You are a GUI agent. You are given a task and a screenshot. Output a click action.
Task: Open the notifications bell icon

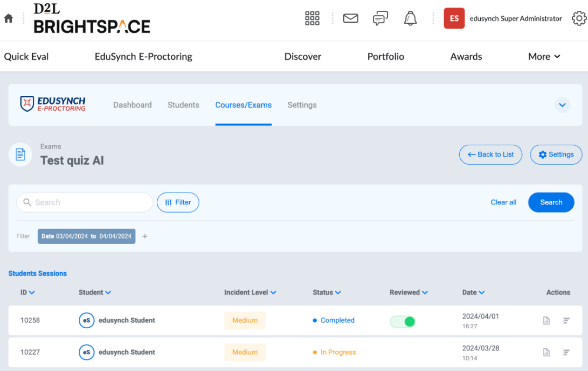[410, 18]
